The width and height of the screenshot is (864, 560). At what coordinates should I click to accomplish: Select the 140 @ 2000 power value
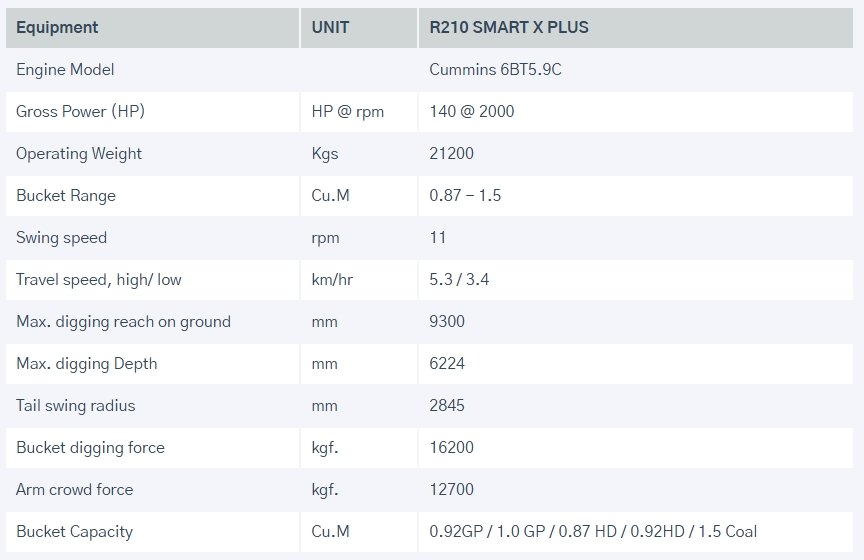tap(472, 112)
